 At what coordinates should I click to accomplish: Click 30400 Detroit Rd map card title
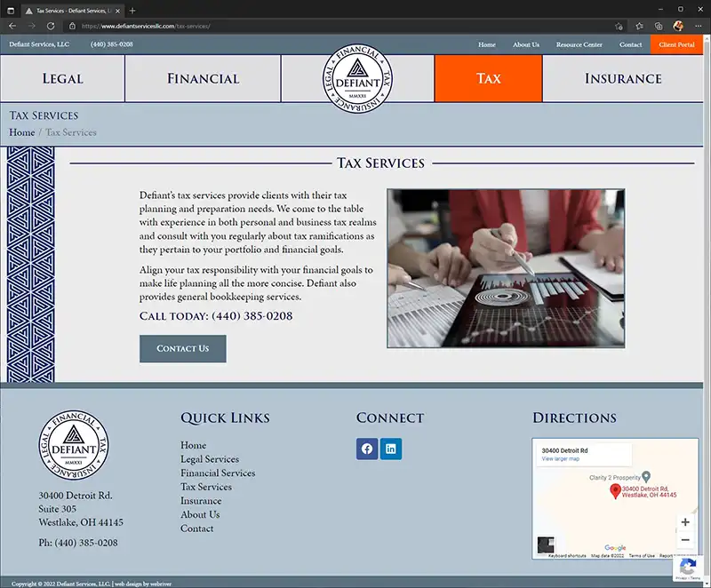click(x=564, y=450)
